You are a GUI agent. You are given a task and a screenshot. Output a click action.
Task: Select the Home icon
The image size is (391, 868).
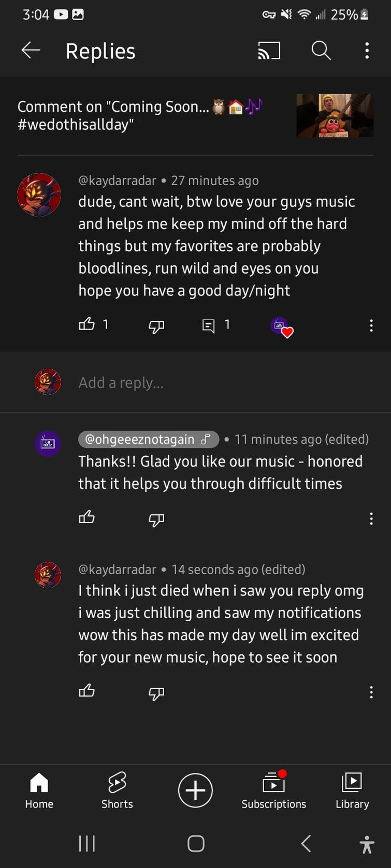pyautogui.click(x=39, y=789)
